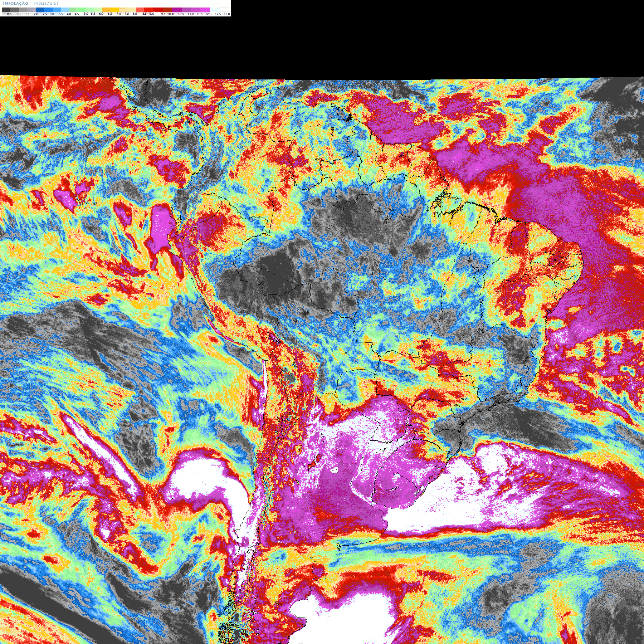Click the 1.0 legend value
The width and height of the screenshot is (644, 644).
click(18, 14)
